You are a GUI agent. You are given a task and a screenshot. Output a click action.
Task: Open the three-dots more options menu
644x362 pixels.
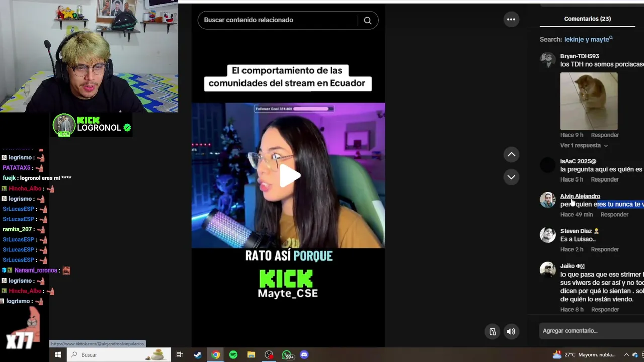pyautogui.click(x=511, y=19)
